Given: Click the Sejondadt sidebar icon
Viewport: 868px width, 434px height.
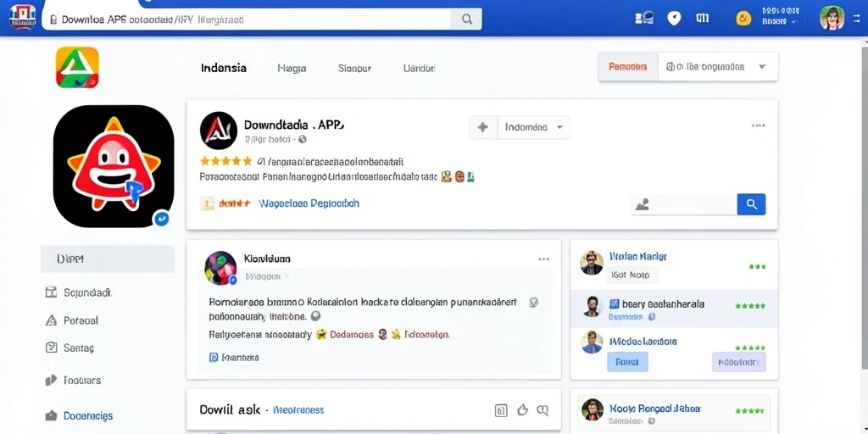Looking at the screenshot, I should pyautogui.click(x=51, y=292).
